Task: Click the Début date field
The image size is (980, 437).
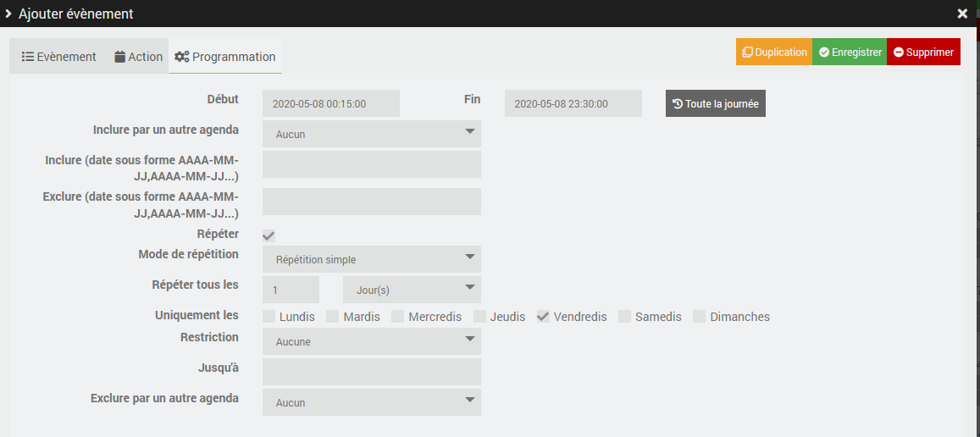Action: [330, 104]
